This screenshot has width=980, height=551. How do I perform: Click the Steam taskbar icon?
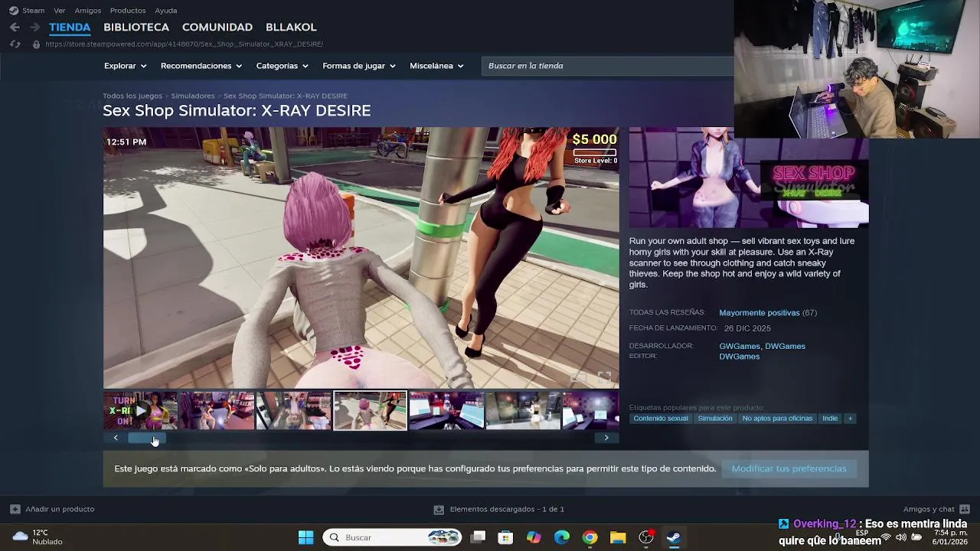674,537
